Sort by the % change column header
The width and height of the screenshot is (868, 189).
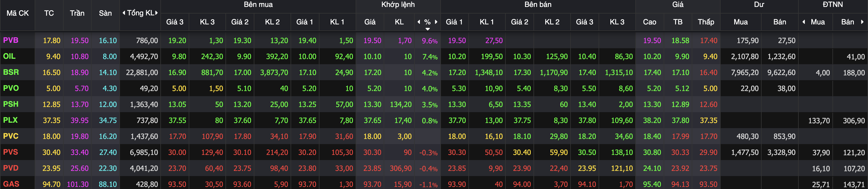(x=427, y=22)
